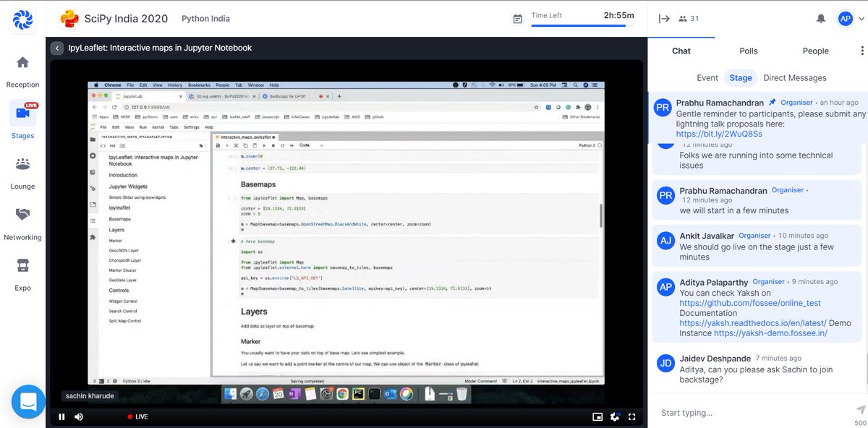Screen dimensions: 868x428
Task: Click Aditya Palaparthy's name in chat
Action: (713, 283)
